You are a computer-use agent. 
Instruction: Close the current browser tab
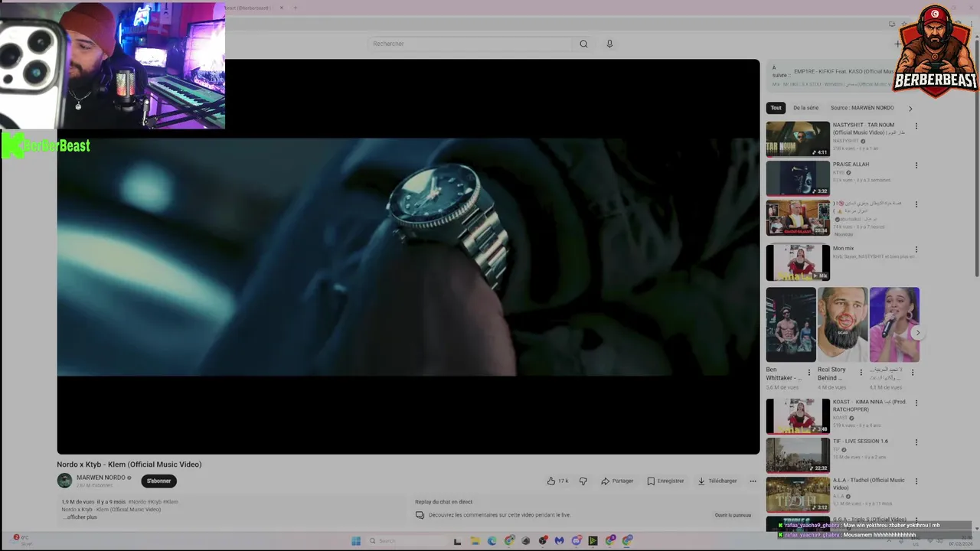pos(281,8)
